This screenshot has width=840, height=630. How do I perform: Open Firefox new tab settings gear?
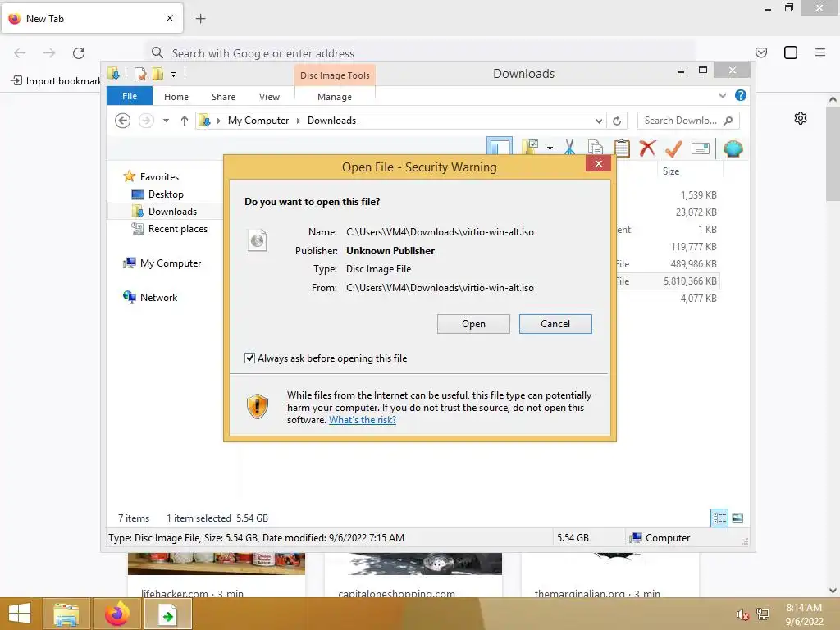pyautogui.click(x=801, y=118)
